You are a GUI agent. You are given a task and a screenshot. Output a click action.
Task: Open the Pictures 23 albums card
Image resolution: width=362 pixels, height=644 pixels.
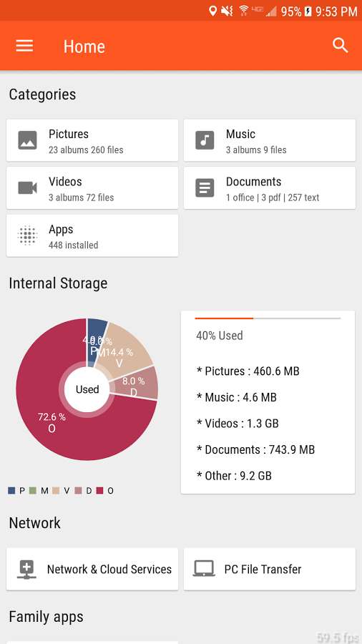[92, 140]
